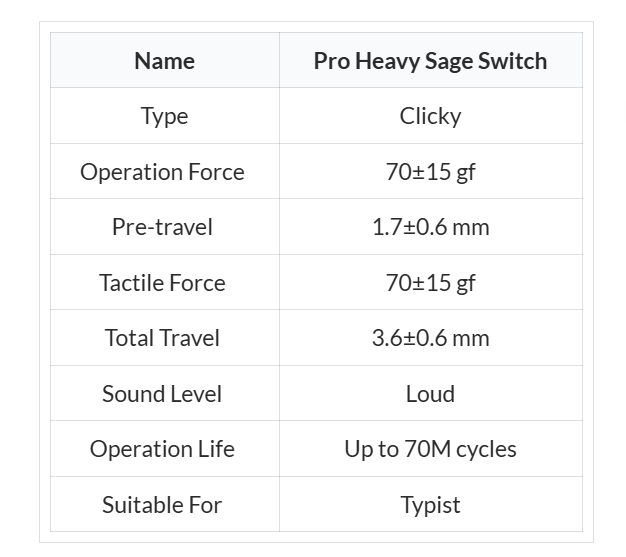
Task: Click the Operation Force label
Action: pos(162,172)
